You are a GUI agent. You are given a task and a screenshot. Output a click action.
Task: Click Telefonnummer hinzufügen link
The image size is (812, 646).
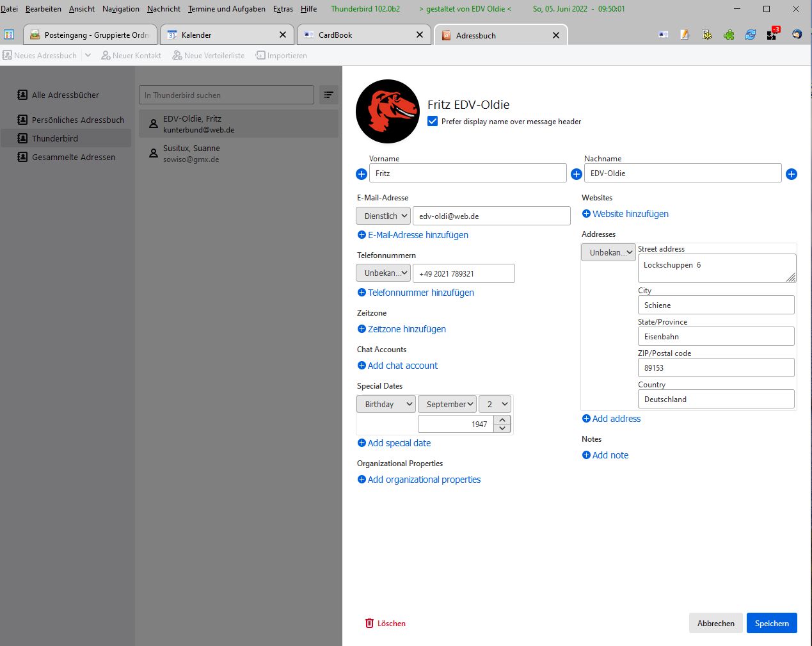416,293
